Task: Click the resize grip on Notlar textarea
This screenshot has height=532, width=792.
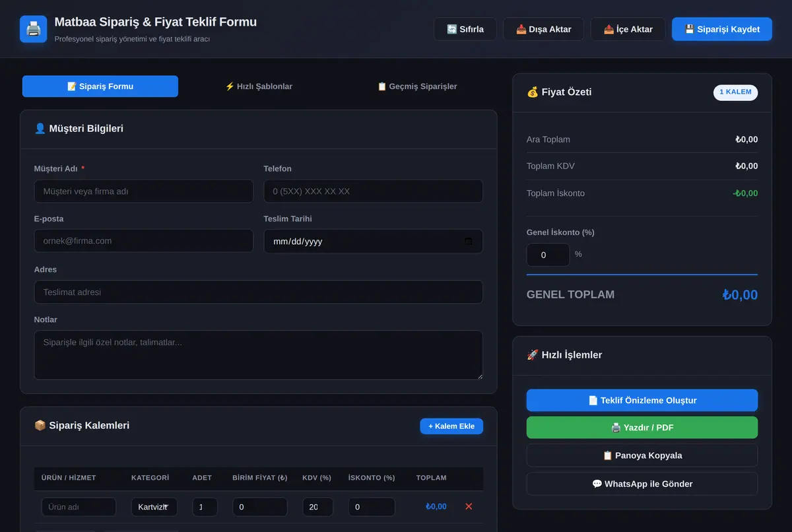Action: (479, 376)
